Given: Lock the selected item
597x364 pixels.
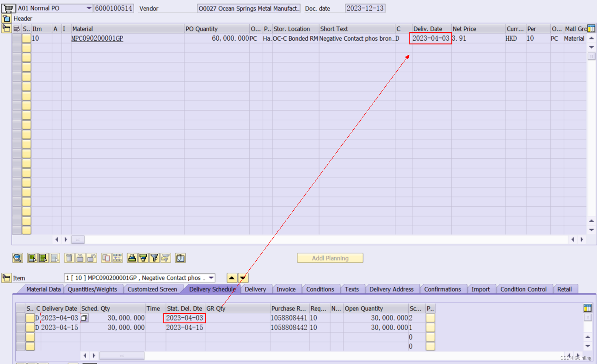Looking at the screenshot, I should tap(80, 258).
